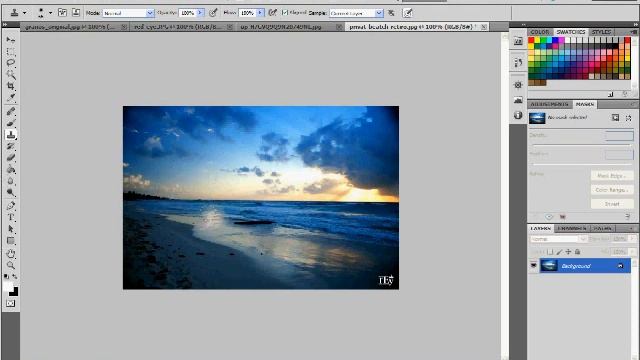640x360 pixels.
Task: Click the Mask Edge button
Action: (612, 176)
